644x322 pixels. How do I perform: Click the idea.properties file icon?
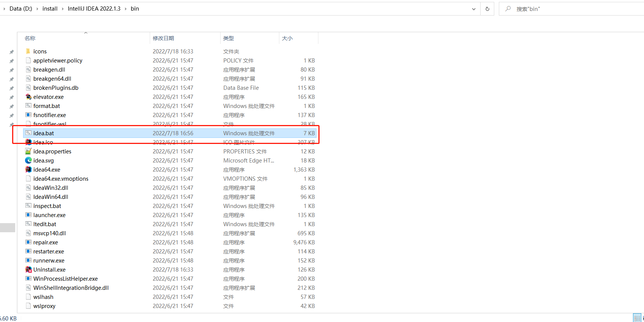coord(28,151)
